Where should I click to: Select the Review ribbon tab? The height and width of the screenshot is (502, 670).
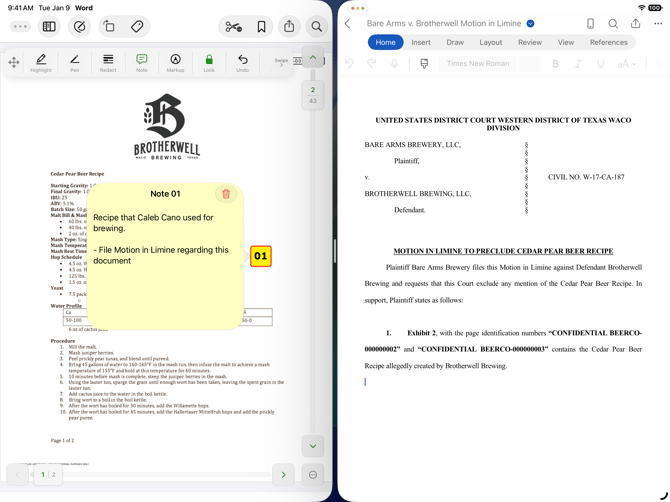pyautogui.click(x=530, y=42)
